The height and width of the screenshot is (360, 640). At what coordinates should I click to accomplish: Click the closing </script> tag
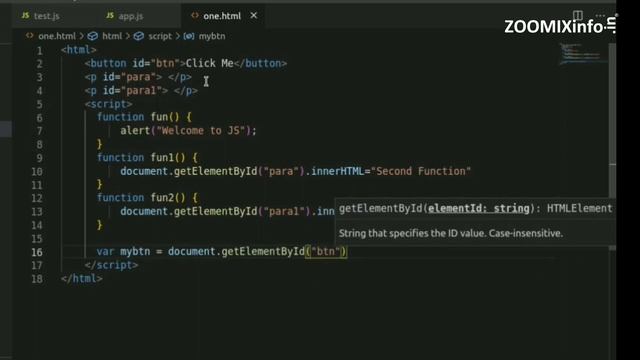pos(111,265)
